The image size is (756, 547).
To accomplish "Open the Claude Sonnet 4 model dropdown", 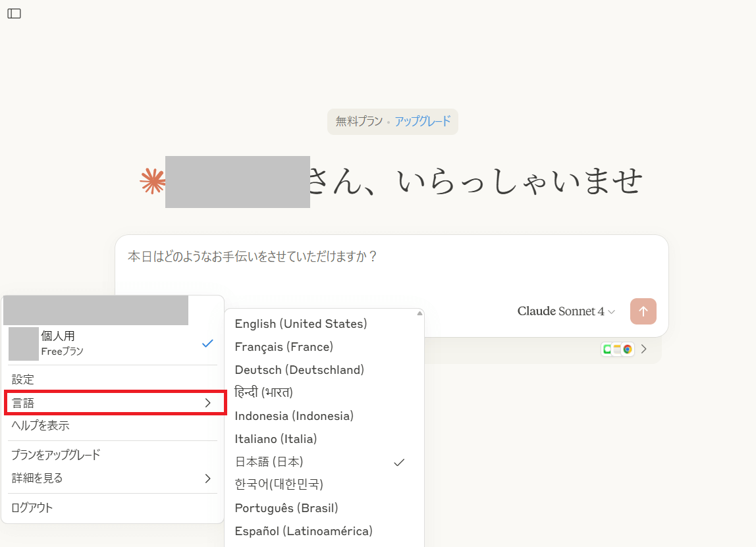I will (566, 311).
